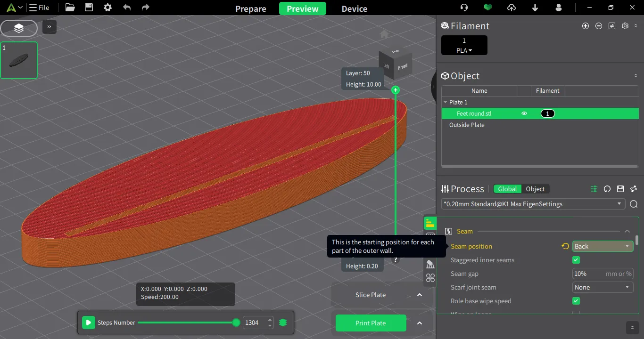Select plate 1 thumbnail

19,60
